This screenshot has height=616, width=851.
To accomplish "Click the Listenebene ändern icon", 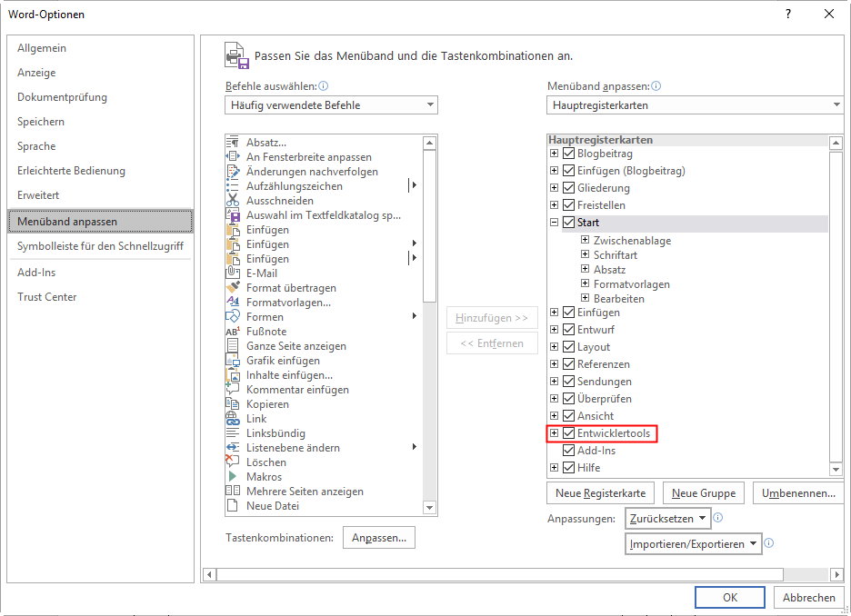I will pyautogui.click(x=232, y=448).
